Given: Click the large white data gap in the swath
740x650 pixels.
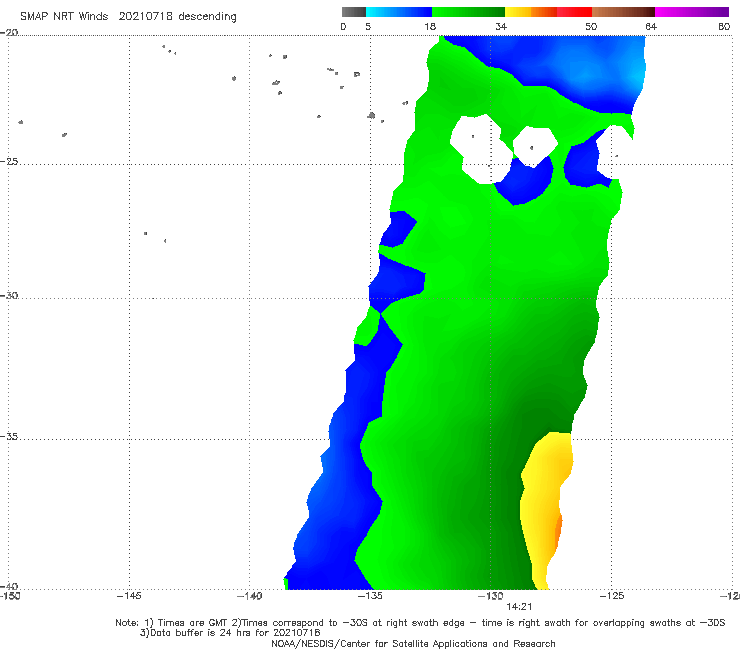Looking at the screenshot, I should pos(481,149).
